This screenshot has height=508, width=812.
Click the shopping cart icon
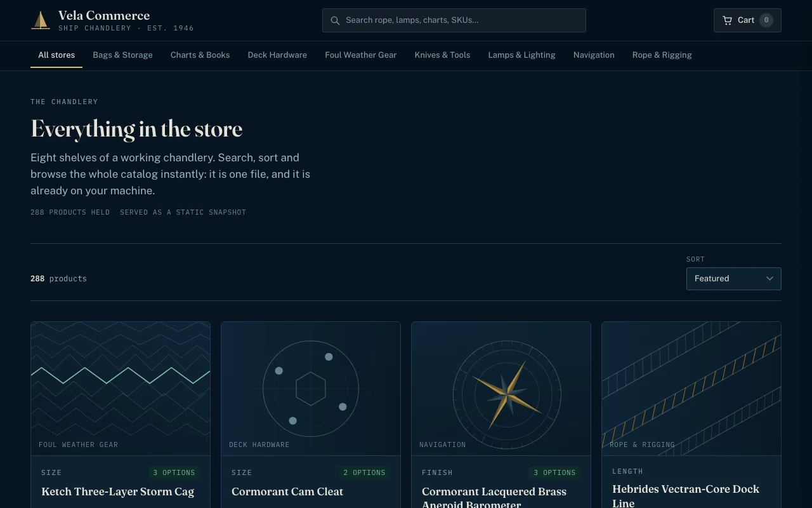click(727, 20)
